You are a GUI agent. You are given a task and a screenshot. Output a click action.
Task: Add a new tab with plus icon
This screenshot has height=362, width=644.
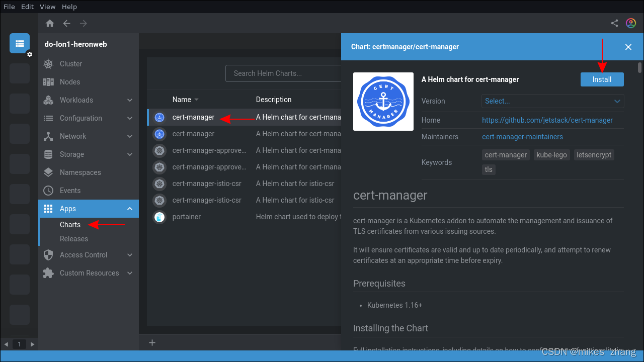click(152, 342)
